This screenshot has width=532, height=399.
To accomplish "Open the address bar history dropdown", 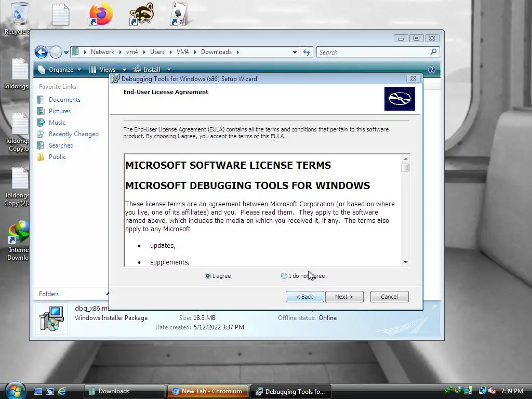I will point(295,52).
